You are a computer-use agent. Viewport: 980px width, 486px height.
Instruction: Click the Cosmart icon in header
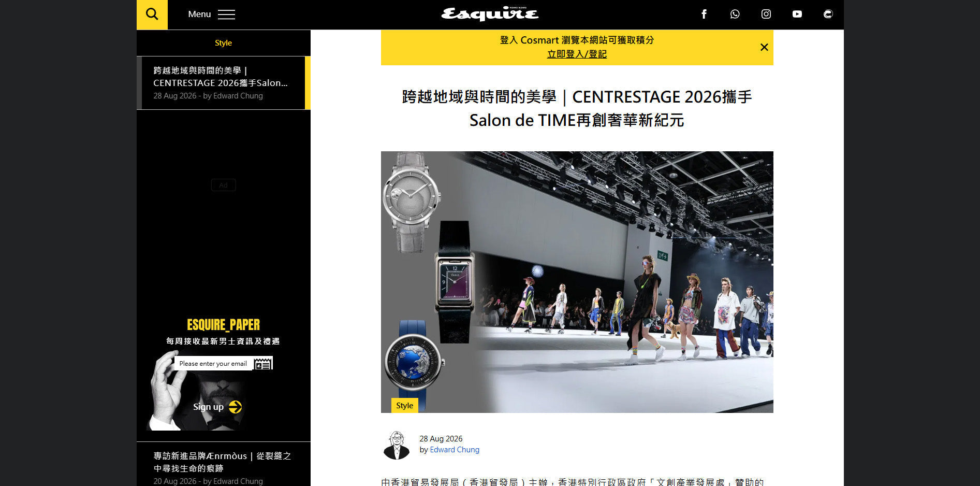[x=828, y=15]
